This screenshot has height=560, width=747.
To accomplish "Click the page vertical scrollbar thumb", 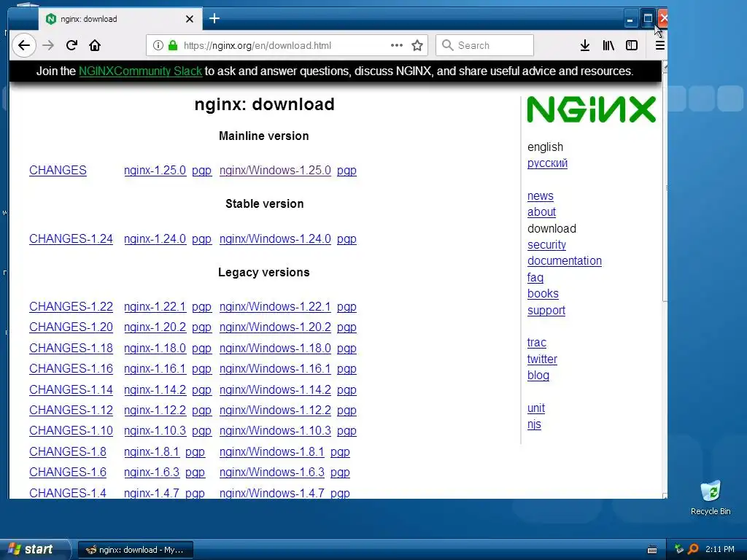I will [x=665, y=187].
